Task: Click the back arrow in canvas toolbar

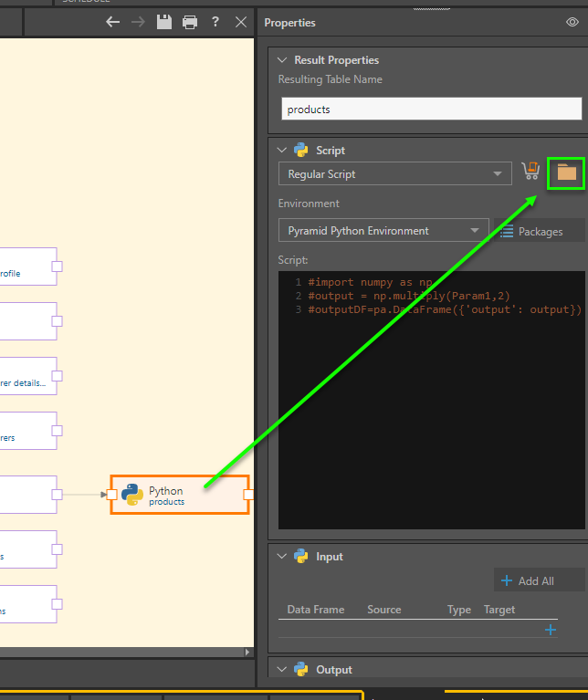Action: 113,22
